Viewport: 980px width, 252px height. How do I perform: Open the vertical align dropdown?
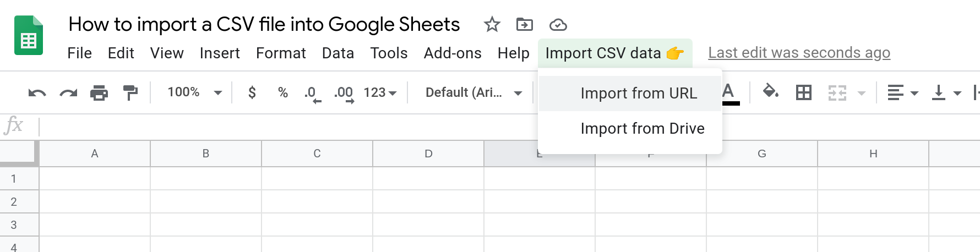coord(946,93)
